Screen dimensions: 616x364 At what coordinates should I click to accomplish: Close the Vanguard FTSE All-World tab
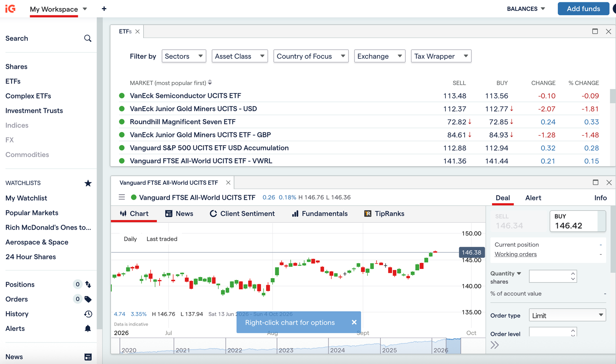(x=228, y=182)
